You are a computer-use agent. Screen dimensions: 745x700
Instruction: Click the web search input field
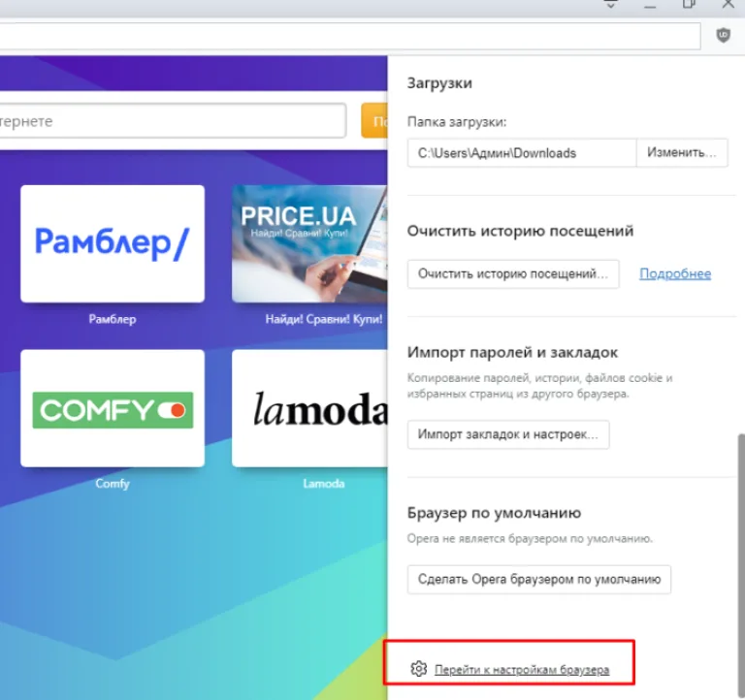(x=173, y=121)
